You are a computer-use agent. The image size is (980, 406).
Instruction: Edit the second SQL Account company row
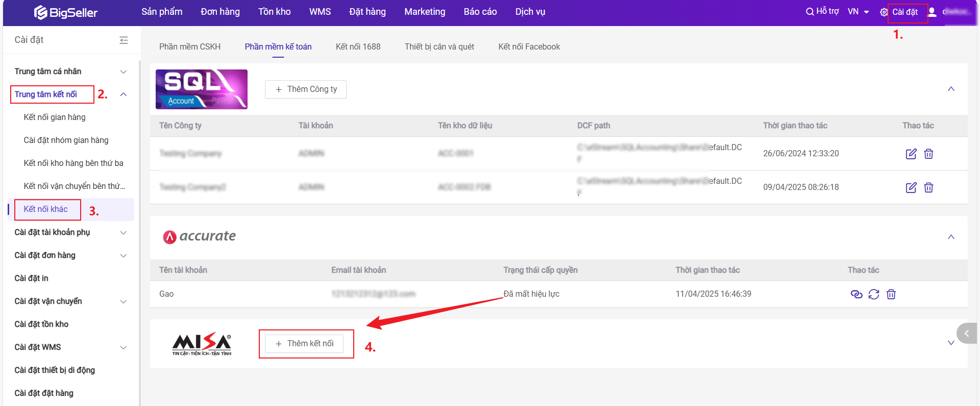coord(911,187)
